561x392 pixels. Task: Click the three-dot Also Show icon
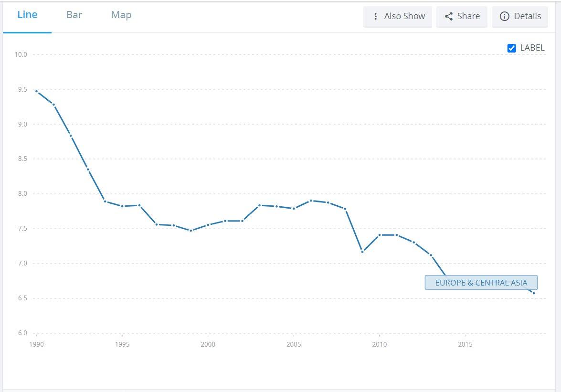pos(376,16)
